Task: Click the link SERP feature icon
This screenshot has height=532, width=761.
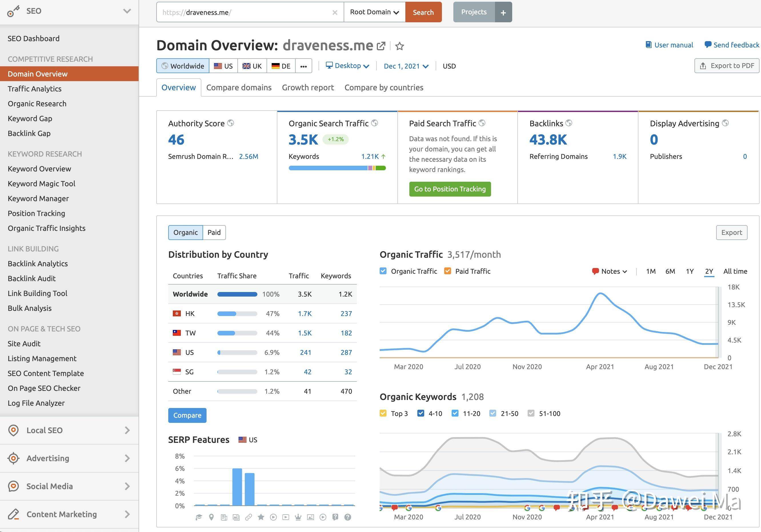Action: click(249, 517)
